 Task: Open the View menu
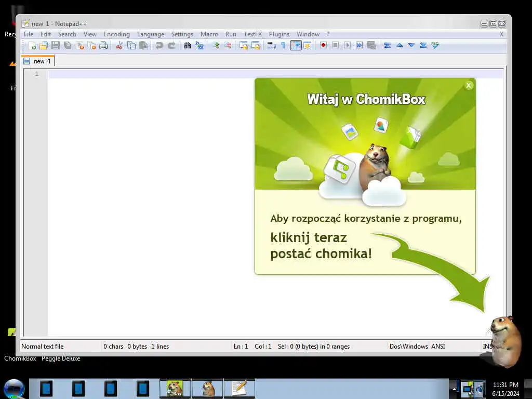point(90,34)
